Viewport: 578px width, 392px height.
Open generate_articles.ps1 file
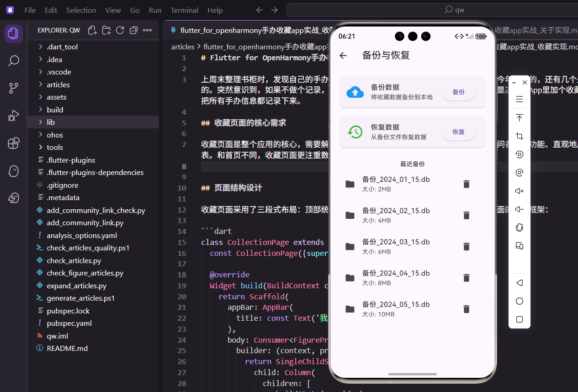93,298
